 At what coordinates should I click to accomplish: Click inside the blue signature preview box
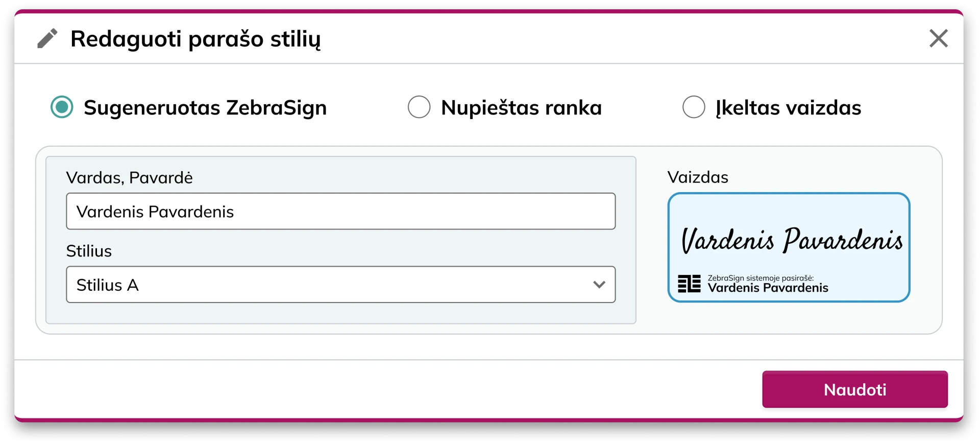point(789,247)
